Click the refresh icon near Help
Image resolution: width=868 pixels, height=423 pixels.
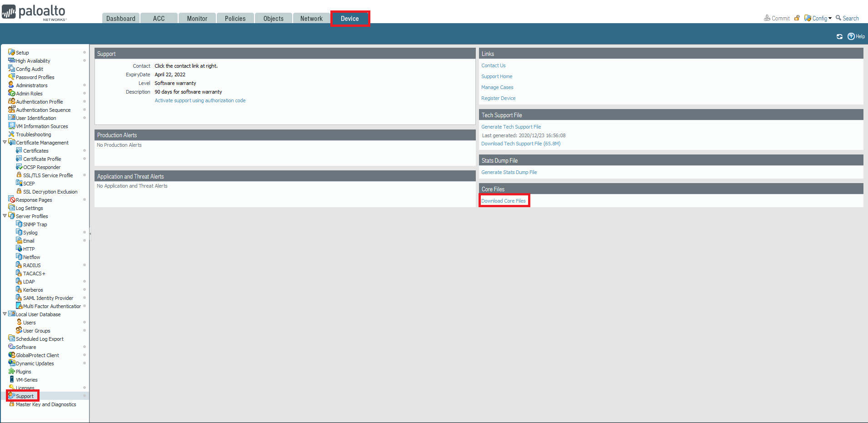pos(839,36)
